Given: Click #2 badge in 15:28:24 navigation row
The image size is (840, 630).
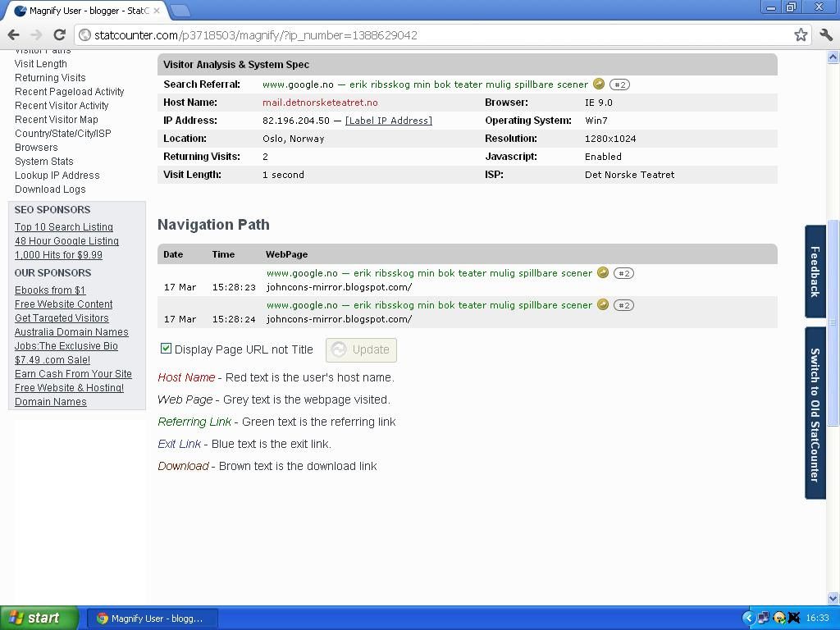Looking at the screenshot, I should tap(623, 305).
